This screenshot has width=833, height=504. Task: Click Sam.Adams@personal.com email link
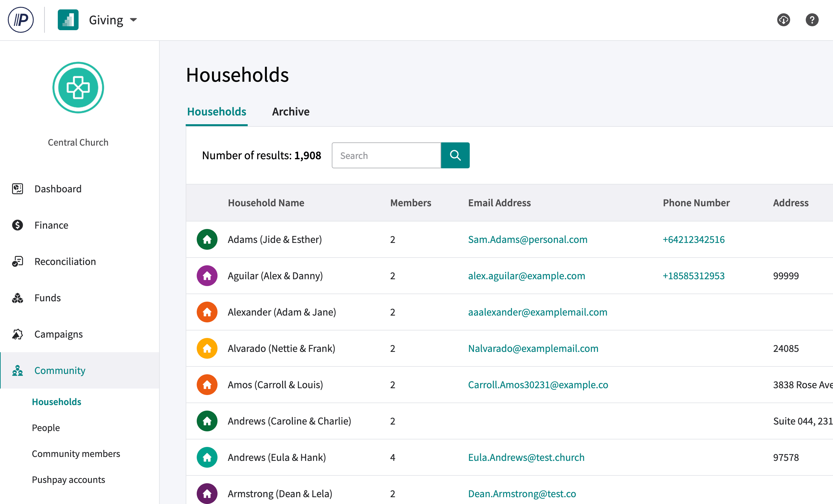(x=528, y=239)
